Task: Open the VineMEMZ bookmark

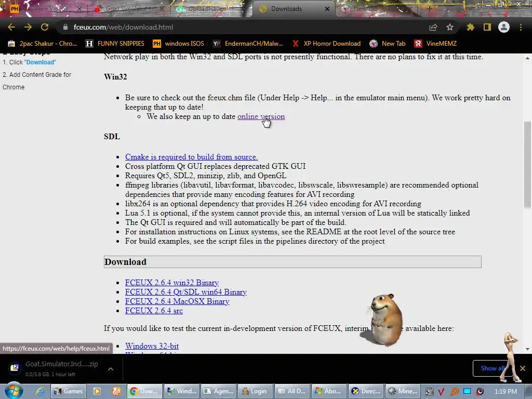Action: click(x=435, y=44)
